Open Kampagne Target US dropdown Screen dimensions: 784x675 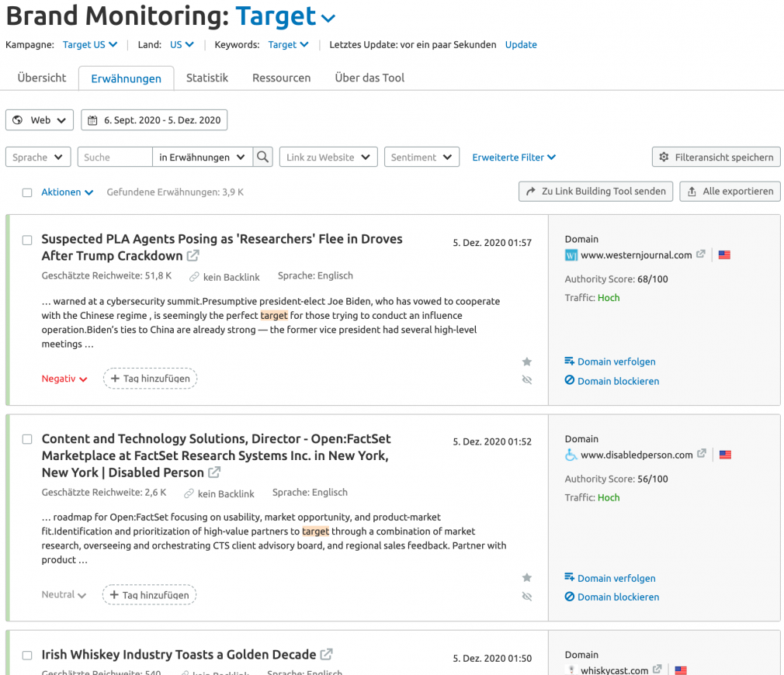pos(90,44)
